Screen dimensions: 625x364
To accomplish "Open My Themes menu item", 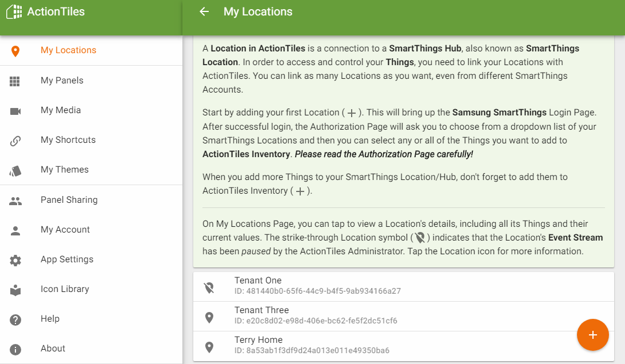I will 91,170.
